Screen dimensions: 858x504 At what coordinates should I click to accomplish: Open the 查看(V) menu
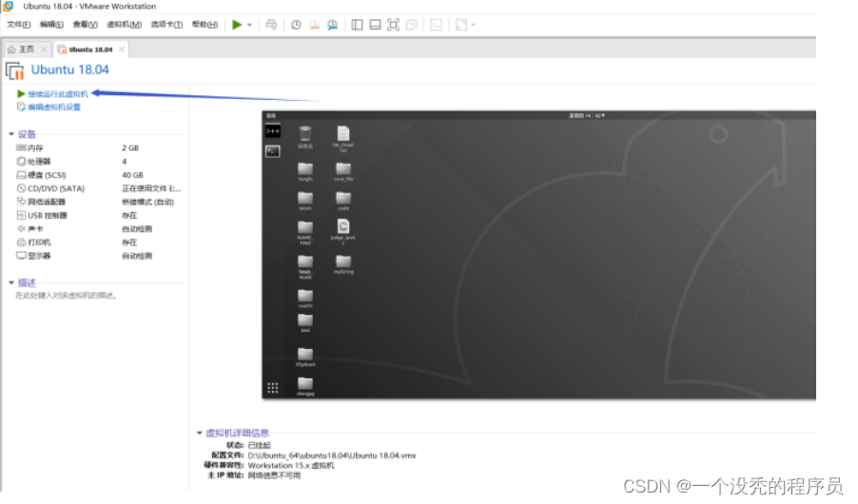click(85, 25)
